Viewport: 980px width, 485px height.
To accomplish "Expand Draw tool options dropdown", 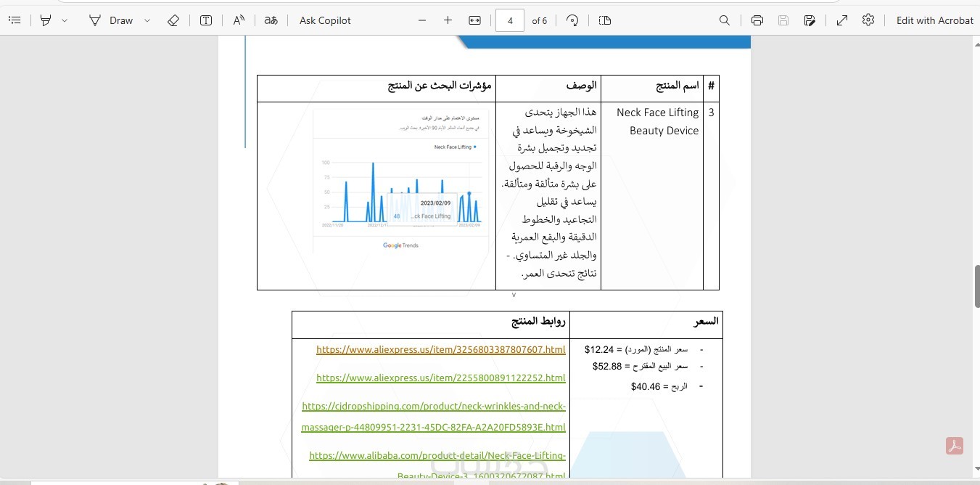I will coord(147,20).
